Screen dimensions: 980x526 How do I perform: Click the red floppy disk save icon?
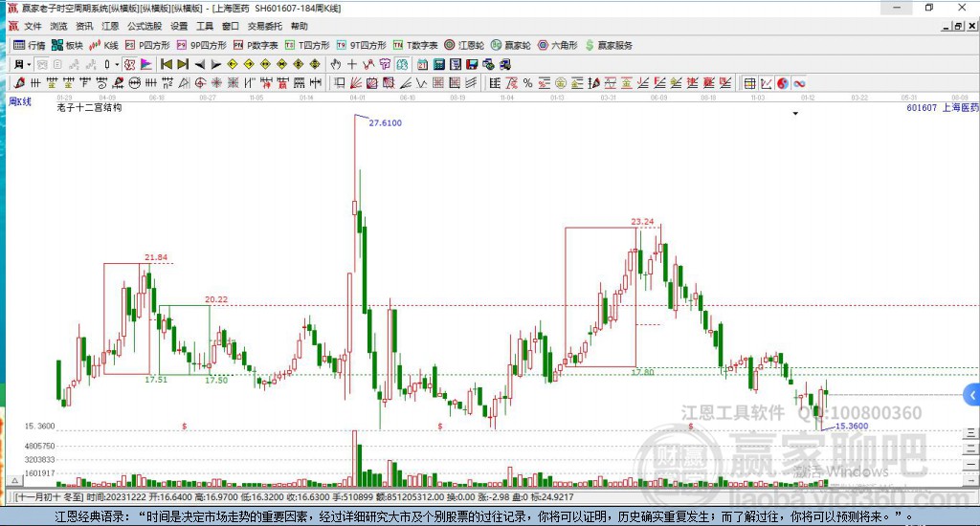(x=472, y=64)
